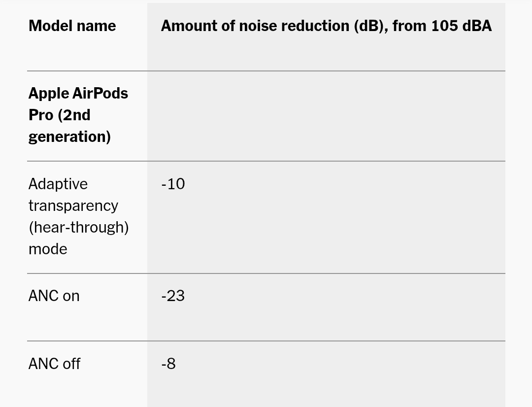The height and width of the screenshot is (407, 532).
Task: Click the word "mode" under hear-through
Action: click(x=48, y=249)
